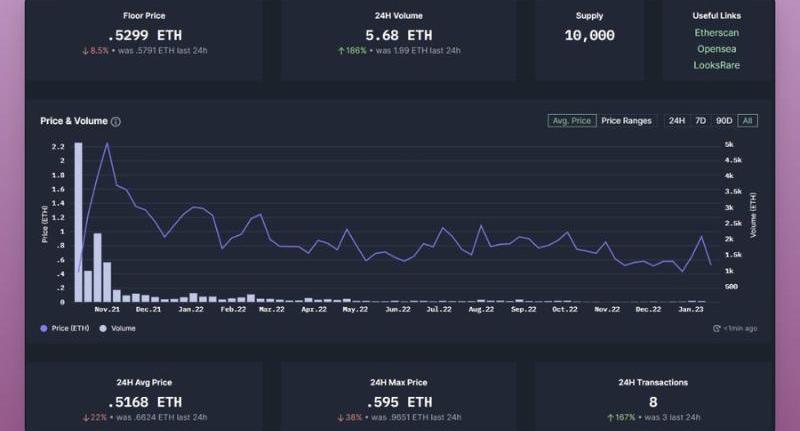This screenshot has width=800, height=431.
Task: Click the Price (ETH) legend dot
Action: [44, 328]
